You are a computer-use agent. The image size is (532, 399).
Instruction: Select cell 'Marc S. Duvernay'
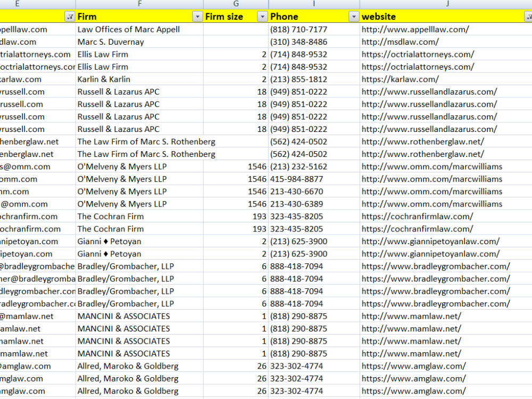139,42
